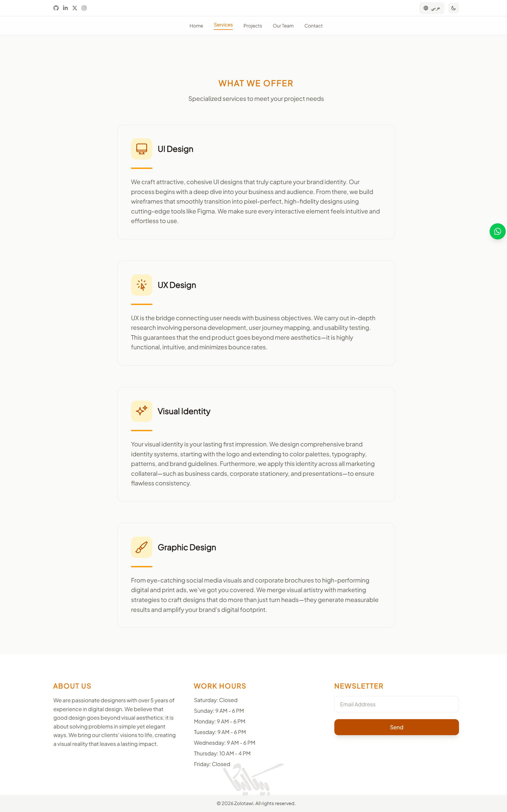The width and height of the screenshot is (507, 812).
Task: Click the LinkedIn icon
Action: 65,8
